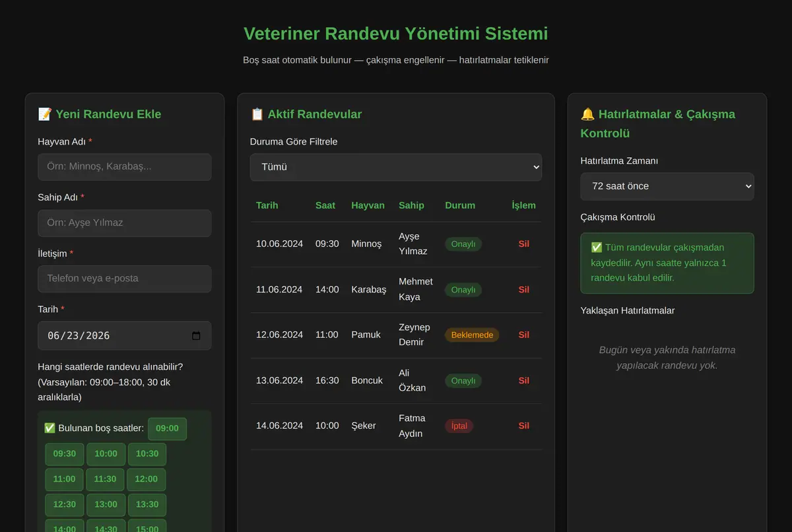Image resolution: width=792 pixels, height=532 pixels.
Task: Click the Veteriner Randevu Yönetimi Sistemi title
Action: click(396, 33)
